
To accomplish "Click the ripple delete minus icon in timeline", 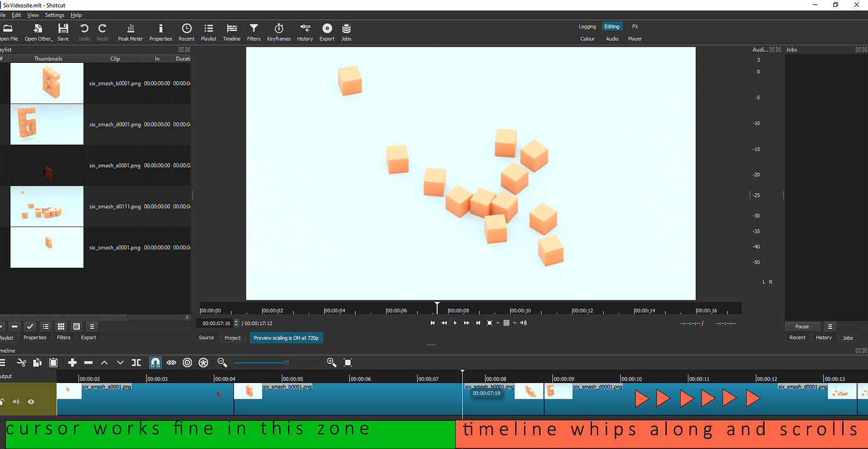I will tap(88, 362).
